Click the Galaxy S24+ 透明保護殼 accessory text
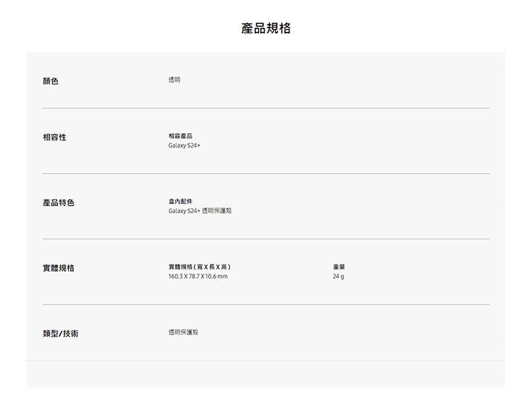The width and height of the screenshot is (532, 394). pyautogui.click(x=200, y=211)
